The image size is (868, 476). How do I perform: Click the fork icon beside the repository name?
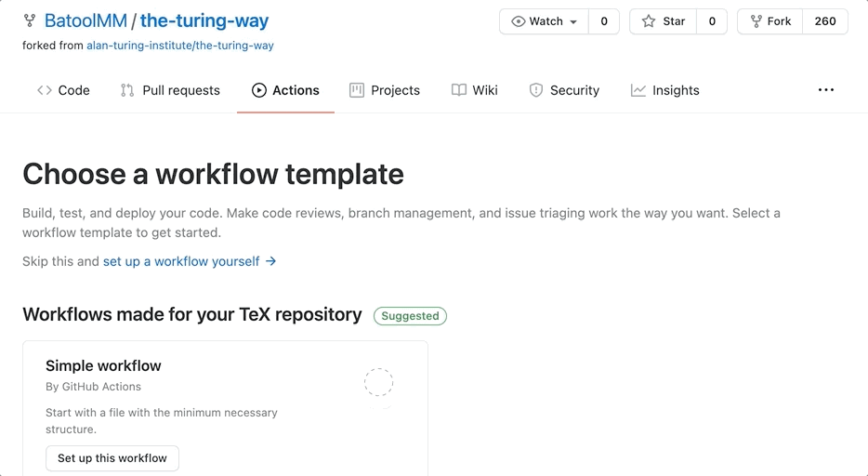pos(30,21)
